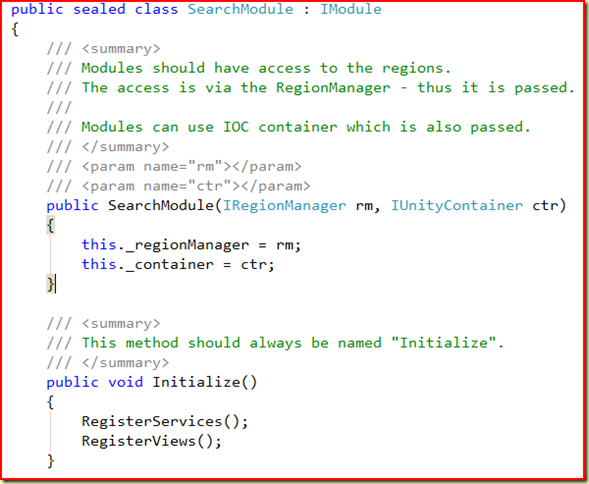Click the closing brace of Initialize method
589x484 pixels.
(51, 461)
